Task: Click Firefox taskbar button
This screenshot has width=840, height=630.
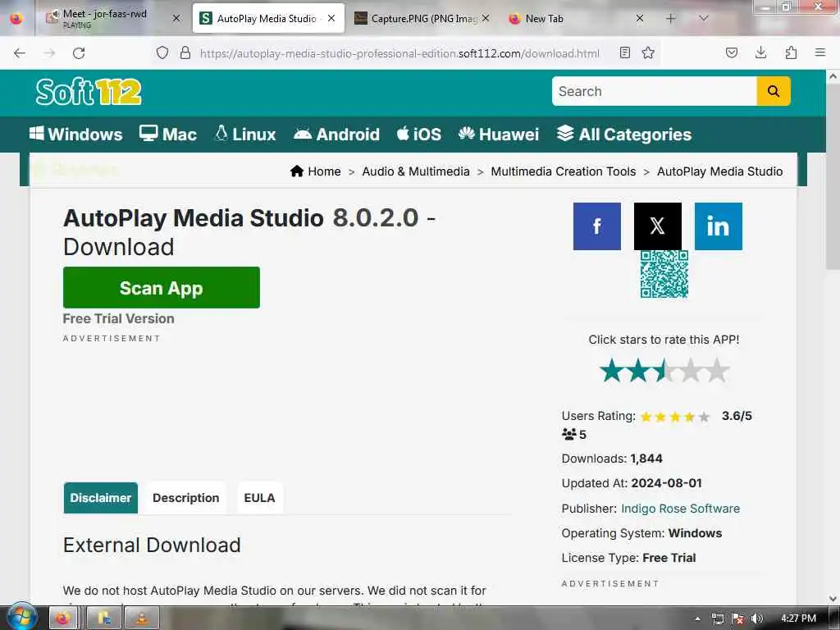Action: click(x=63, y=619)
